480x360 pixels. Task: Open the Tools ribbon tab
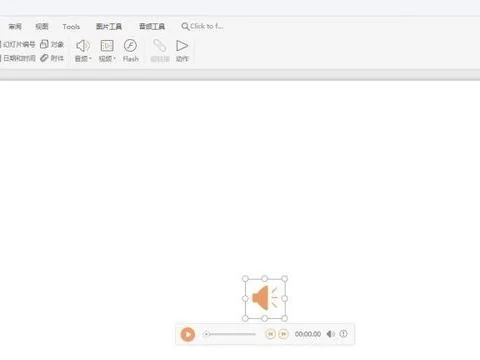pos(71,27)
